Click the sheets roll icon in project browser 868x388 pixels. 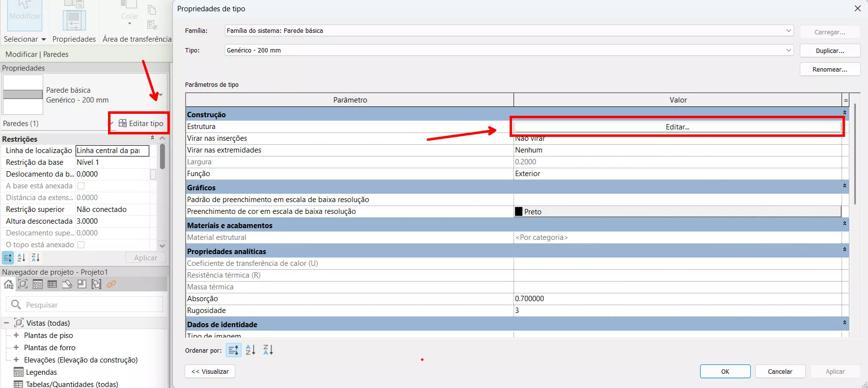[67, 284]
